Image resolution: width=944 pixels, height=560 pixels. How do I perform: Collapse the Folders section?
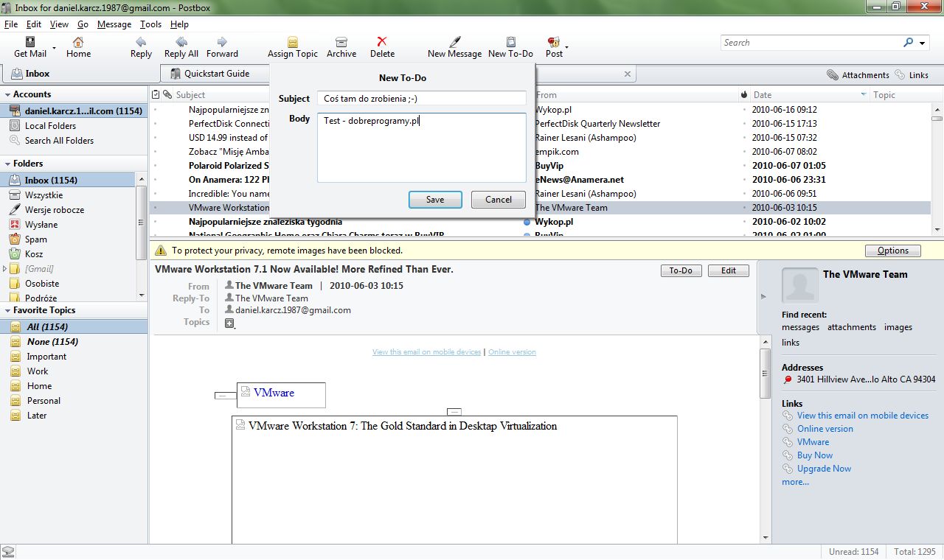pos(7,164)
